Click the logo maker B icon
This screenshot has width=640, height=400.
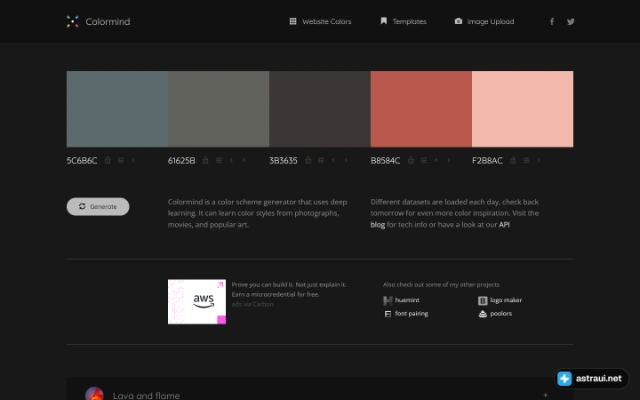click(x=482, y=301)
